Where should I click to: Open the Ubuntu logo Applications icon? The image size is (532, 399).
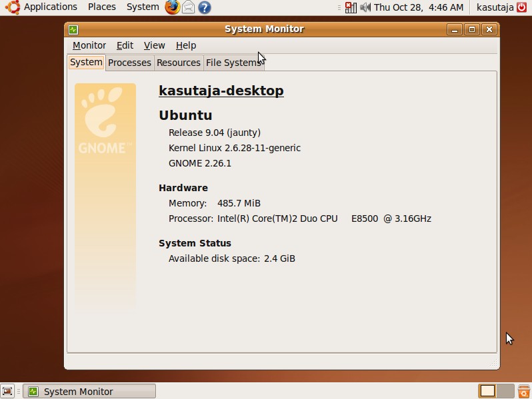(x=13, y=7)
